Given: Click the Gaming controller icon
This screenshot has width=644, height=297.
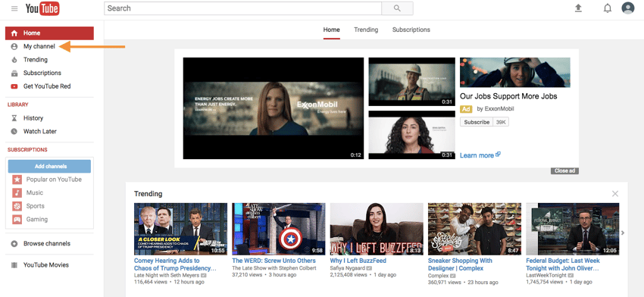Looking at the screenshot, I should coord(17,220).
